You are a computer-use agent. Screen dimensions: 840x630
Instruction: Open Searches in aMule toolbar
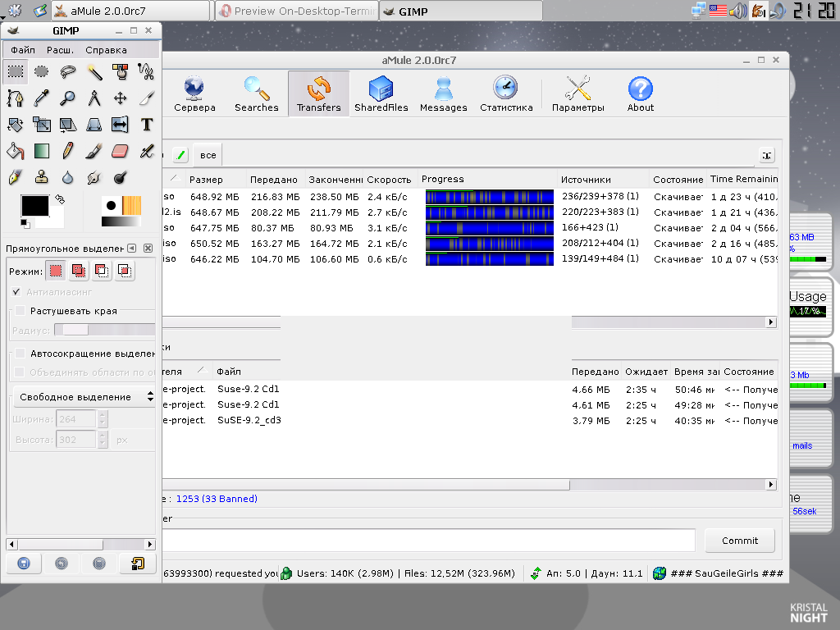(257, 94)
